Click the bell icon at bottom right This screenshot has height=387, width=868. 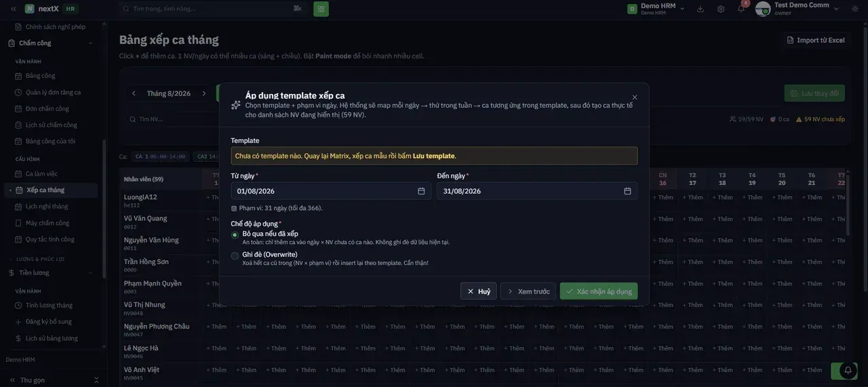point(848,371)
